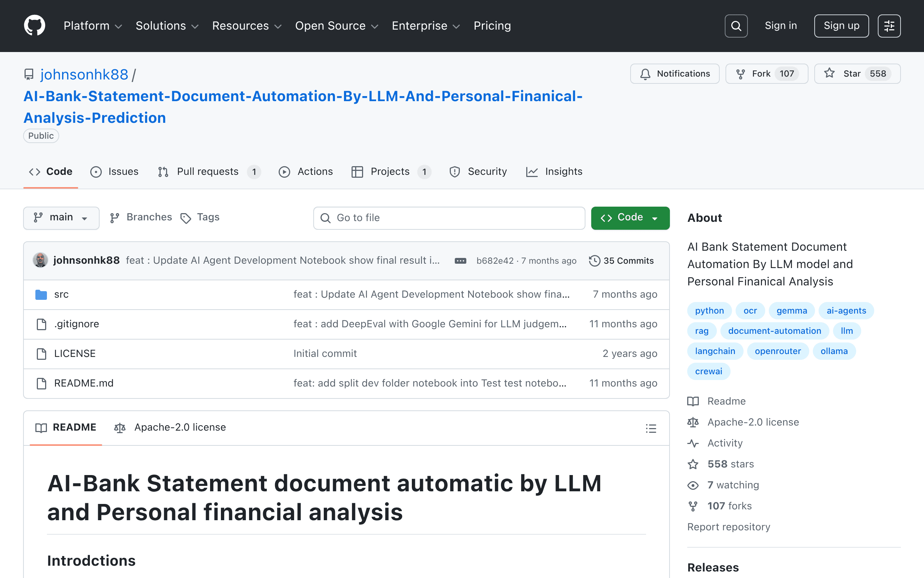Star this repository
The width and height of the screenshot is (924, 578).
click(x=857, y=74)
